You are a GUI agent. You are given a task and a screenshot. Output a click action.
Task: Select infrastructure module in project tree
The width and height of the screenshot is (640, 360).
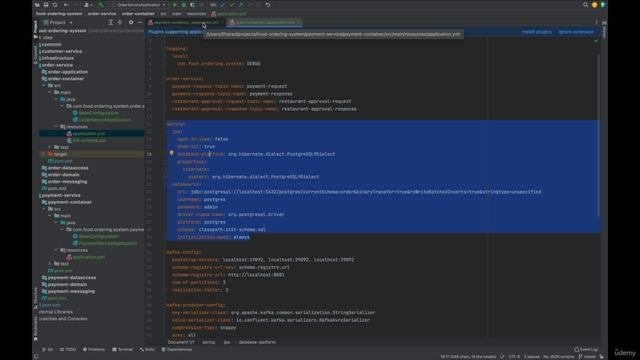click(57, 58)
